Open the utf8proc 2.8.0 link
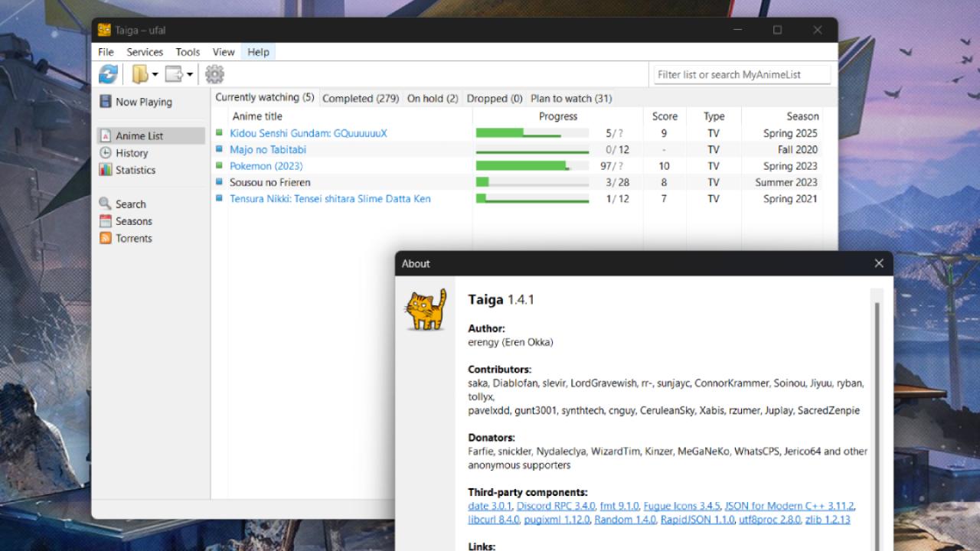Viewport: 980px width, 551px height. (769, 520)
